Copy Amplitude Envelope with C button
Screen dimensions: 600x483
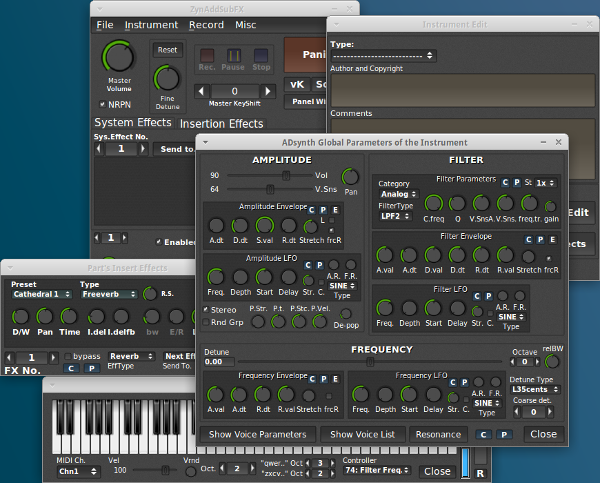(x=311, y=210)
